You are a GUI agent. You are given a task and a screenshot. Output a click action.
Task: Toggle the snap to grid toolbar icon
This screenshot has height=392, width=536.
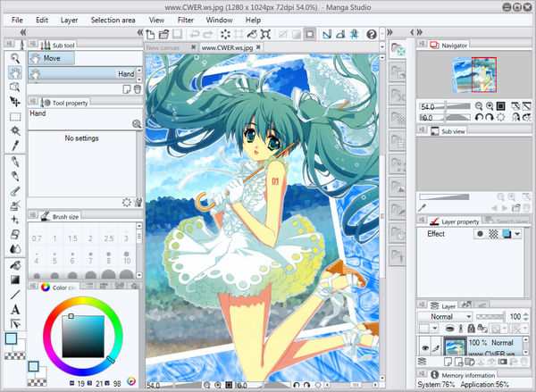(355, 34)
